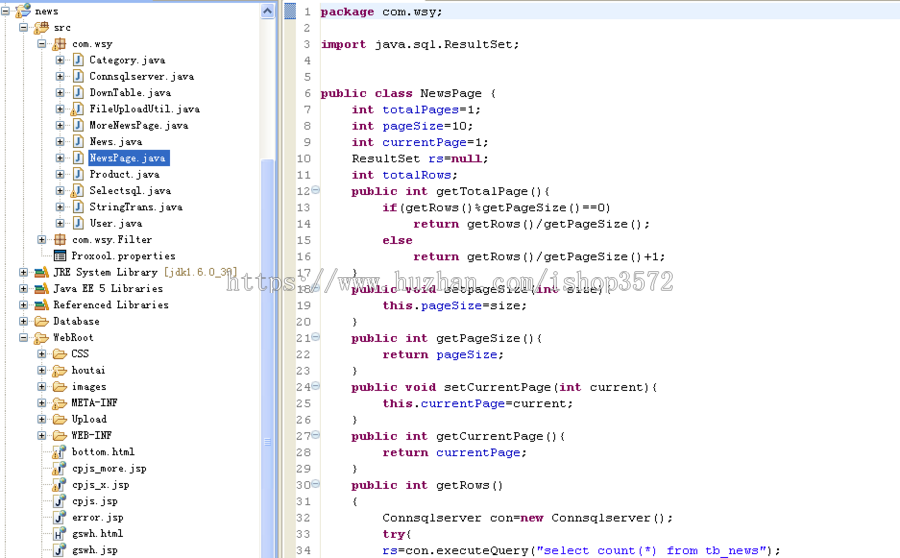Click 'package com.wsy;' on line 1
This screenshot has height=558, width=900.
pyautogui.click(x=381, y=11)
